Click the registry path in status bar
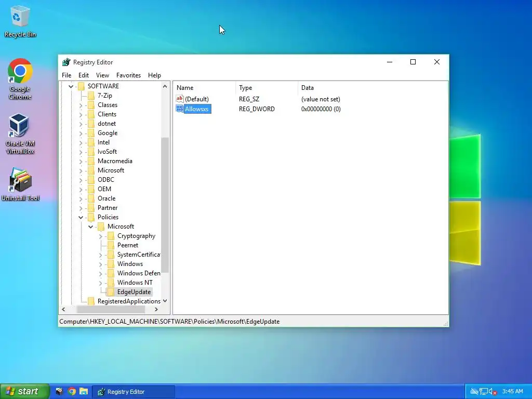The height and width of the screenshot is (399, 532). (169, 322)
